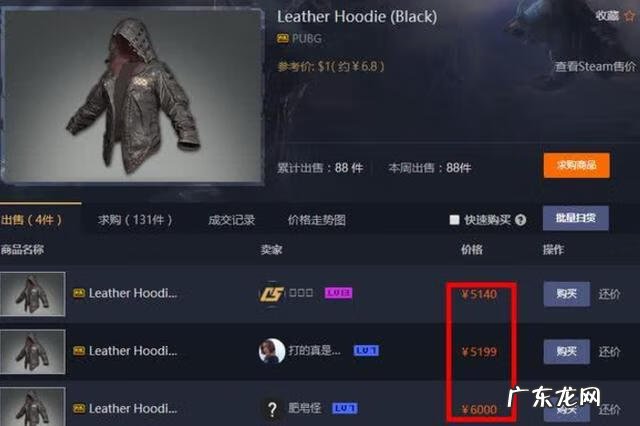Click the first listing's hoodie thumbnail
640x426 pixels.
click(32, 294)
